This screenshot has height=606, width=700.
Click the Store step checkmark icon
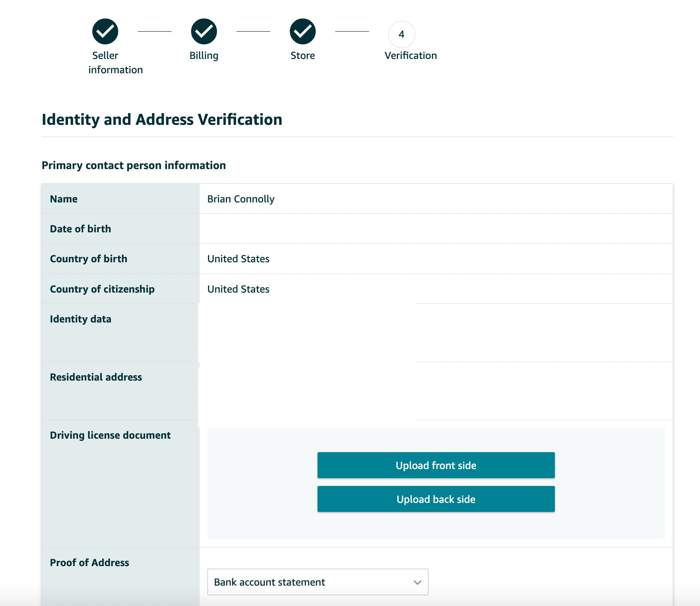[303, 31]
